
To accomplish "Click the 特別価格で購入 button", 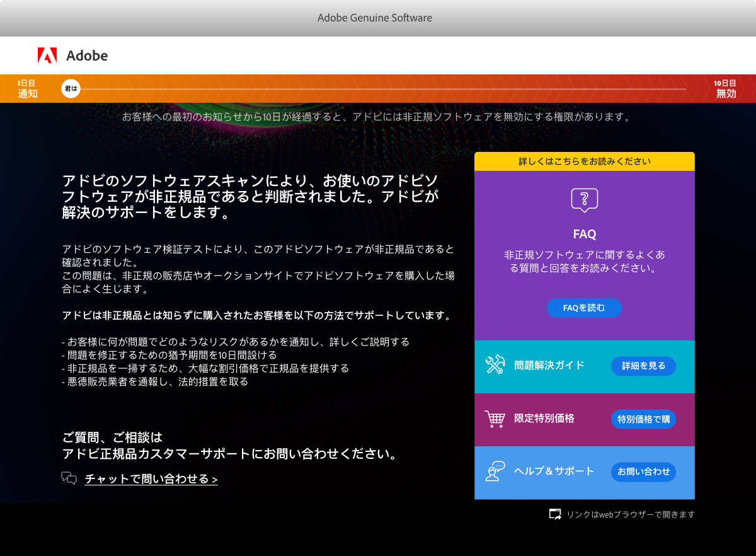I will (x=643, y=419).
